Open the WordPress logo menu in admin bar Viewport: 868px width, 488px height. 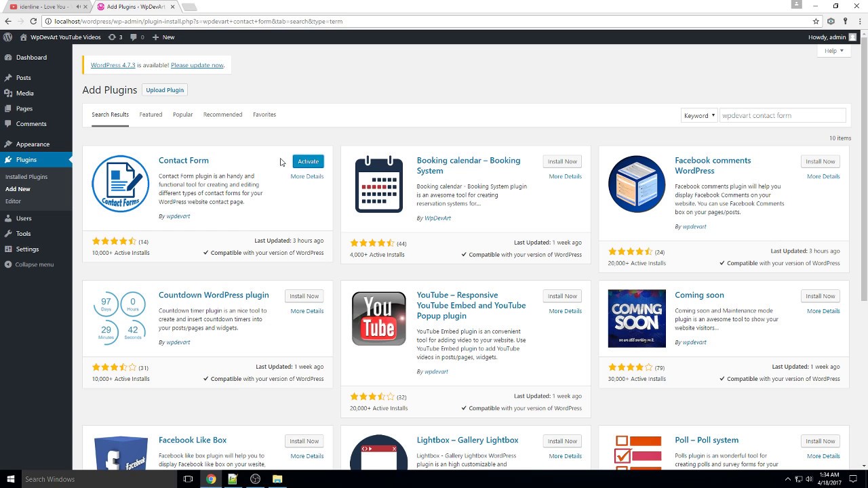tap(7, 37)
